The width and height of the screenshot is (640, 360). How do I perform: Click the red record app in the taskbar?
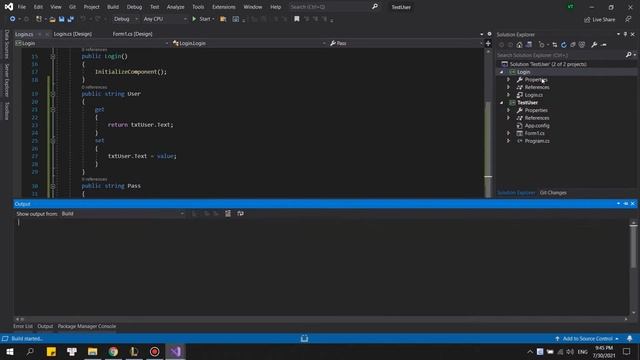pos(155,351)
